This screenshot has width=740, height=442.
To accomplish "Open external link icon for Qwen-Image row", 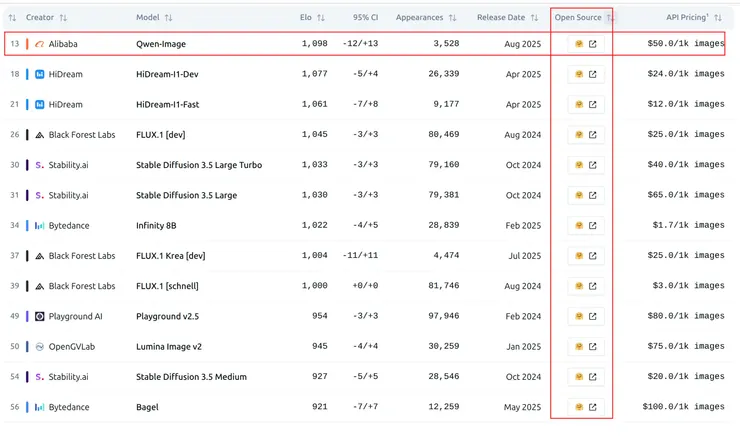I will click(593, 44).
